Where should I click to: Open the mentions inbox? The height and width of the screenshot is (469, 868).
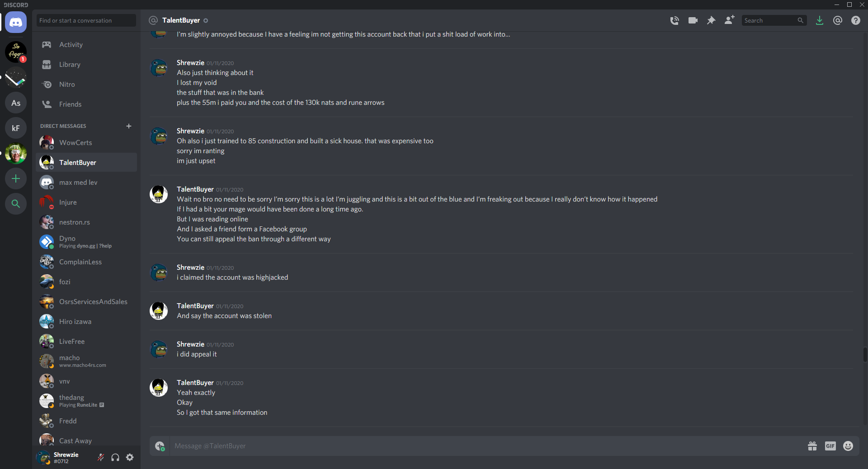pyautogui.click(x=838, y=20)
